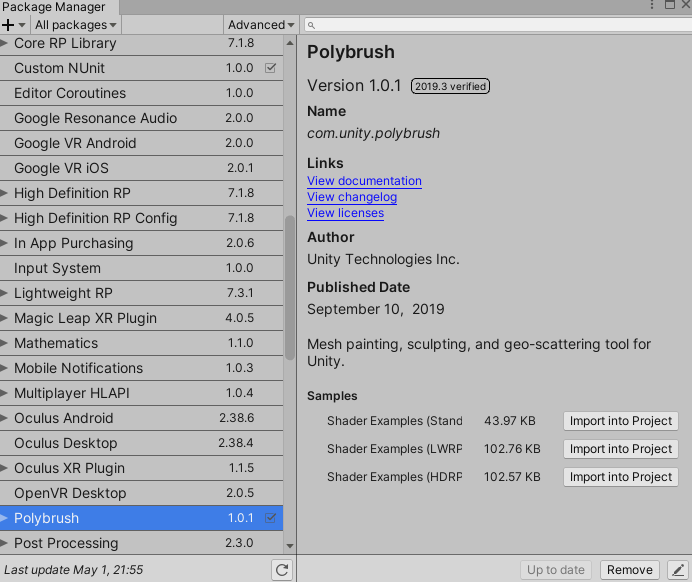Click the search magnifier icon
Viewport: 692px width, 582px height.
click(x=311, y=25)
